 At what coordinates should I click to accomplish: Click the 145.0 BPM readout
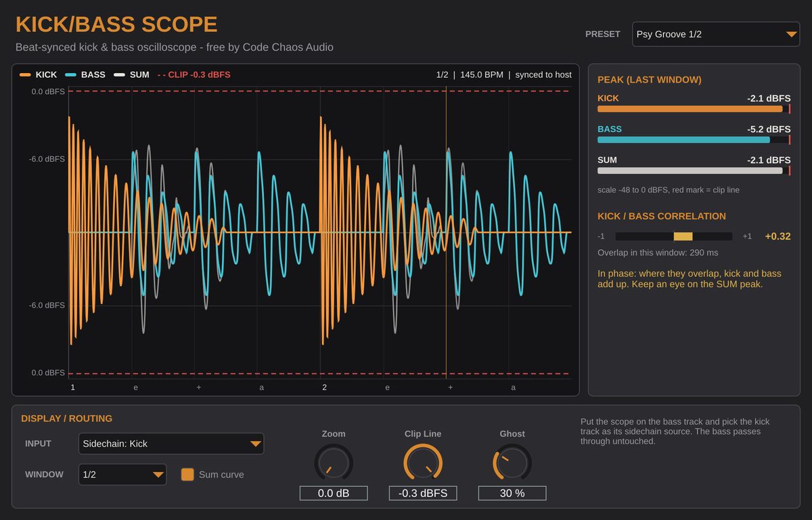[x=482, y=74]
